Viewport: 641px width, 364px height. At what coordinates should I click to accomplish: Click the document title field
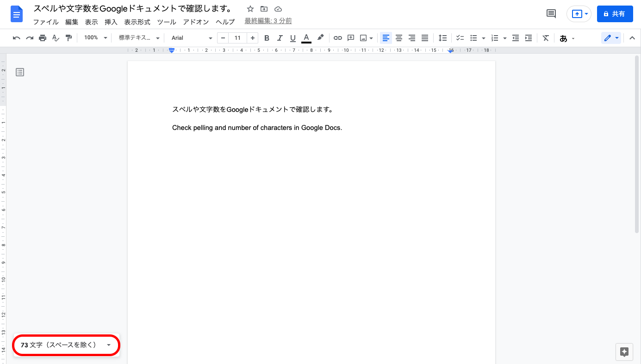[x=133, y=9]
